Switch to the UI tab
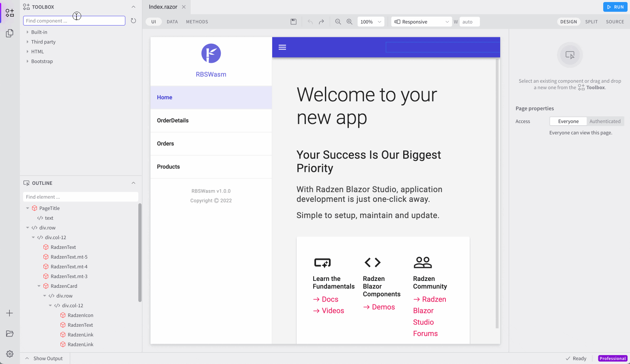 154,22
